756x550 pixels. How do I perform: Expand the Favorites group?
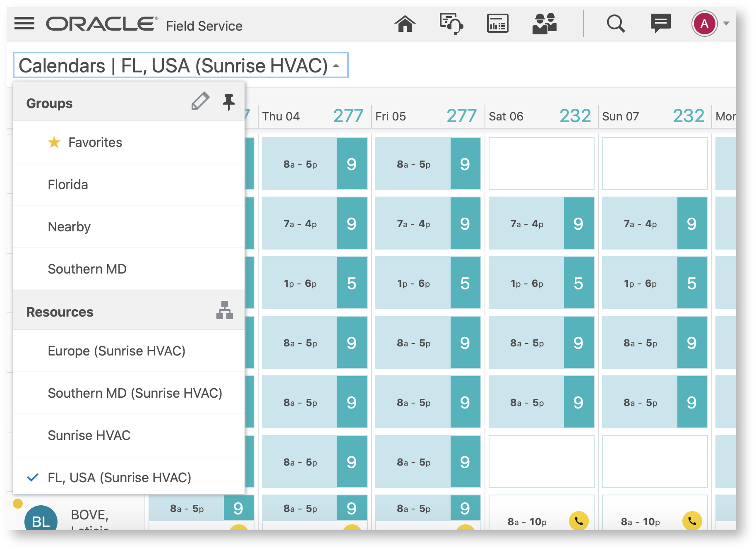pyautogui.click(x=96, y=142)
